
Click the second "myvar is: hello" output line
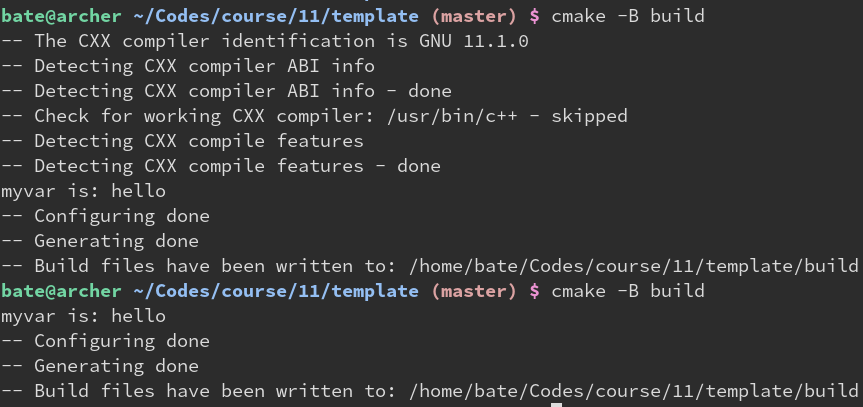(x=83, y=316)
